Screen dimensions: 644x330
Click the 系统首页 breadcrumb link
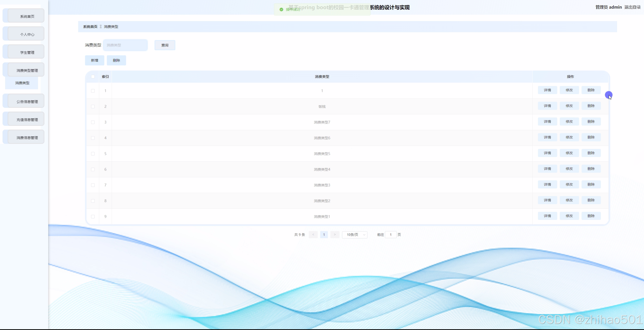(x=90, y=27)
